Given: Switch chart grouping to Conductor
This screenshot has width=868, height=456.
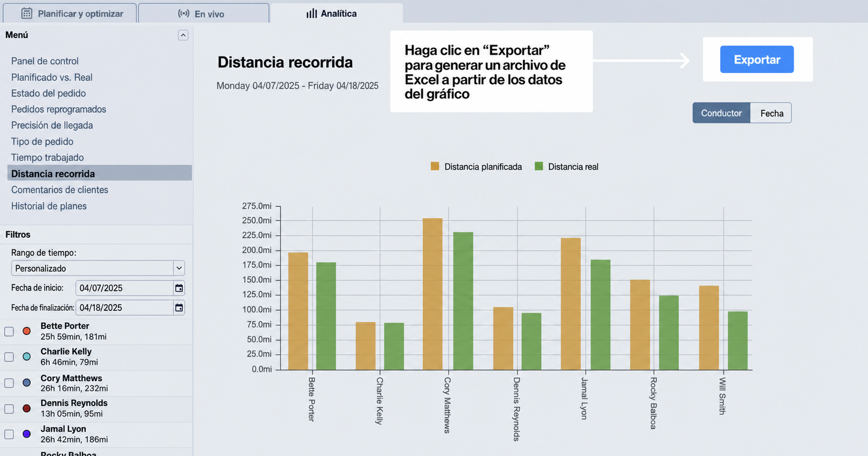Looking at the screenshot, I should tap(721, 113).
